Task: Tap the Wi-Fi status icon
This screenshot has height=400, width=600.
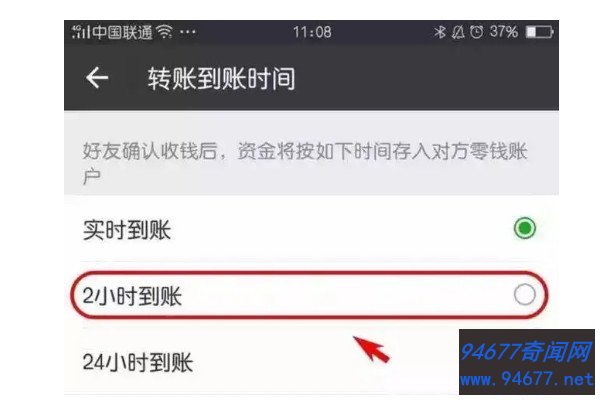Action: pyautogui.click(x=165, y=32)
